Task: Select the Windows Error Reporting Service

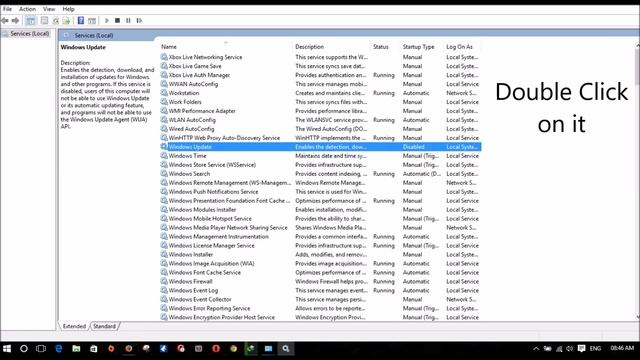Action: [320, 309]
